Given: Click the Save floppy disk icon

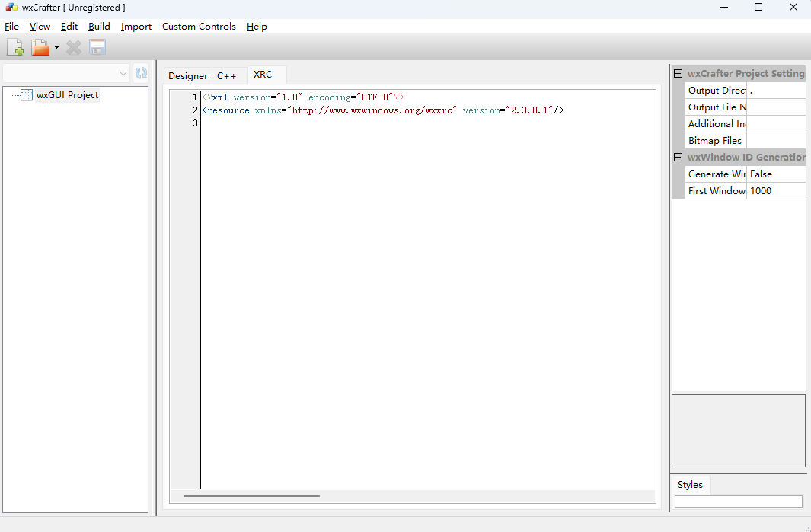Looking at the screenshot, I should [x=97, y=48].
